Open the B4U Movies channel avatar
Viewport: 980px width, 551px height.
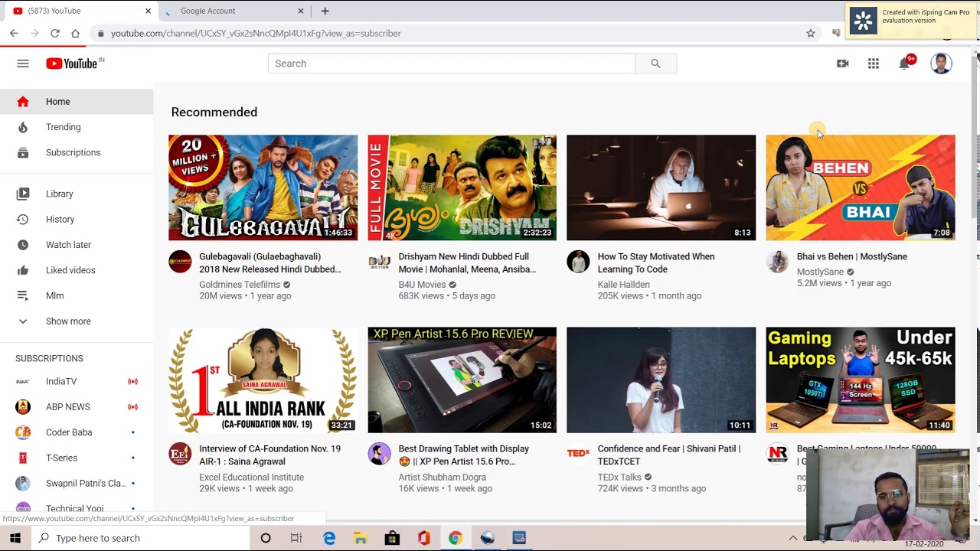click(x=379, y=262)
